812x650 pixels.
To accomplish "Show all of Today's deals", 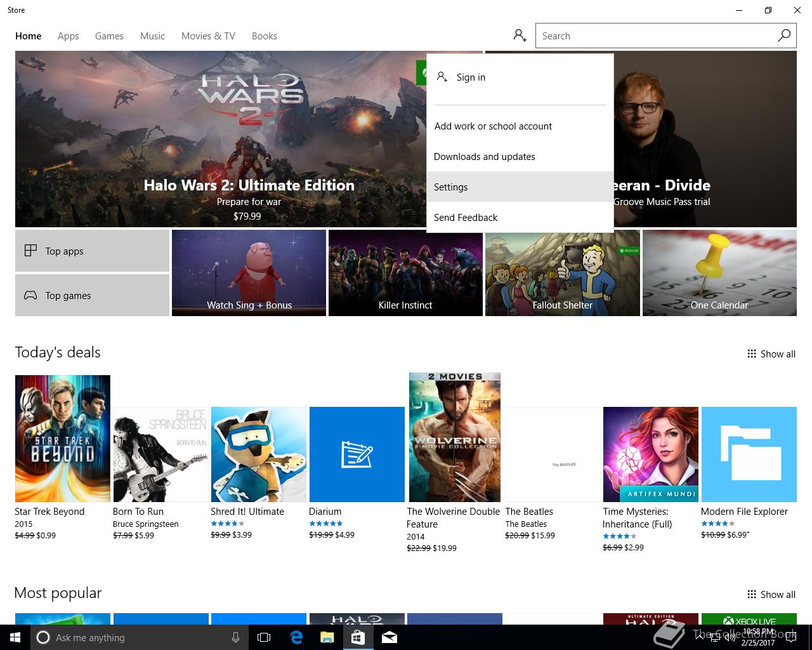I will tap(771, 354).
